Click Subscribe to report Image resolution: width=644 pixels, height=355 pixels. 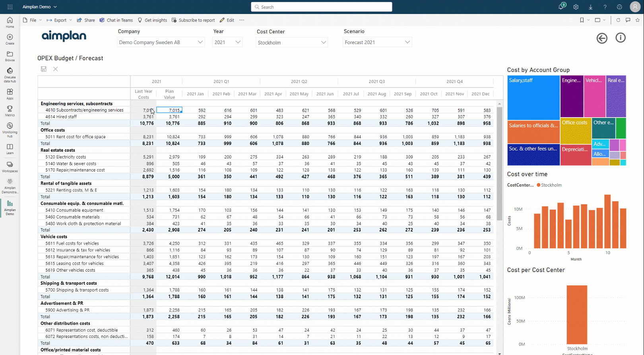click(x=193, y=20)
